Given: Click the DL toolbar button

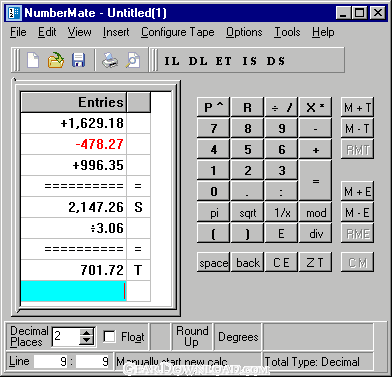Looking at the screenshot, I should (x=198, y=61).
